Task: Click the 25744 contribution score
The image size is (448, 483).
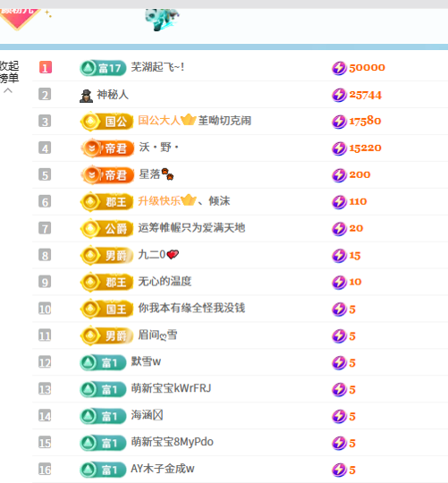Action: 365,95
